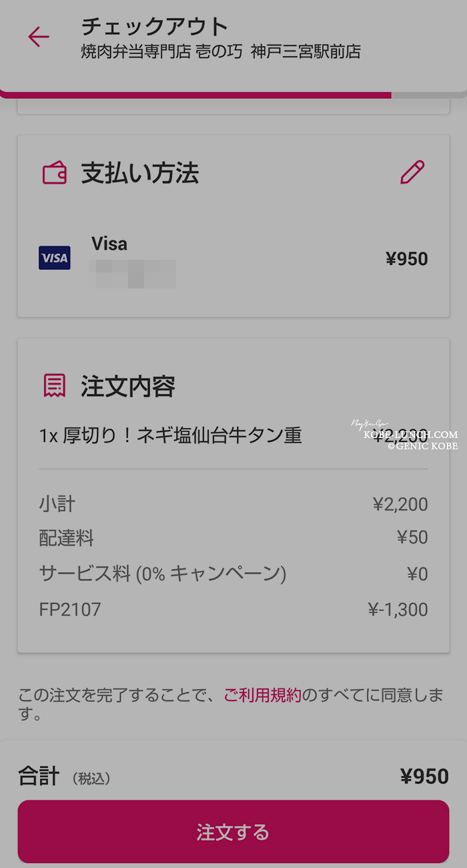Click the blue Visa badge icon
This screenshot has height=868, width=467.
coord(54,258)
